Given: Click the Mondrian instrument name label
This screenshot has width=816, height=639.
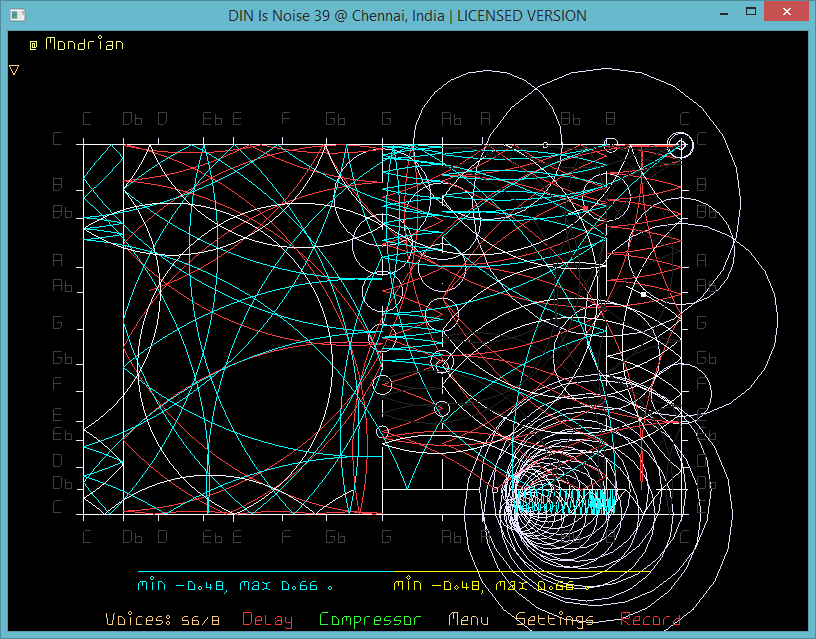Looking at the screenshot, I should click(x=85, y=44).
